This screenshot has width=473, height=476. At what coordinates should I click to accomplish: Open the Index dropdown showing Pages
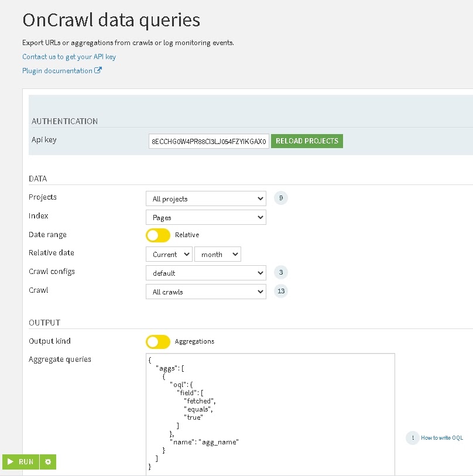[x=205, y=217]
